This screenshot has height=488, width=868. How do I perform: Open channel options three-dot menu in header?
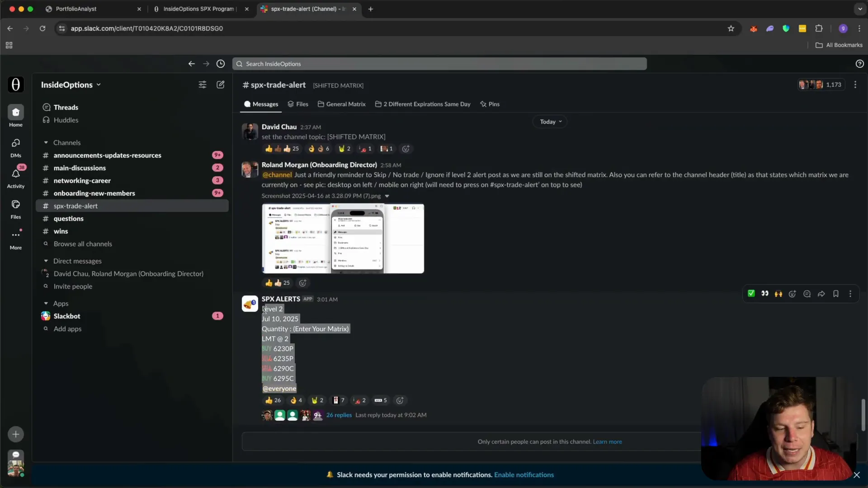(855, 84)
